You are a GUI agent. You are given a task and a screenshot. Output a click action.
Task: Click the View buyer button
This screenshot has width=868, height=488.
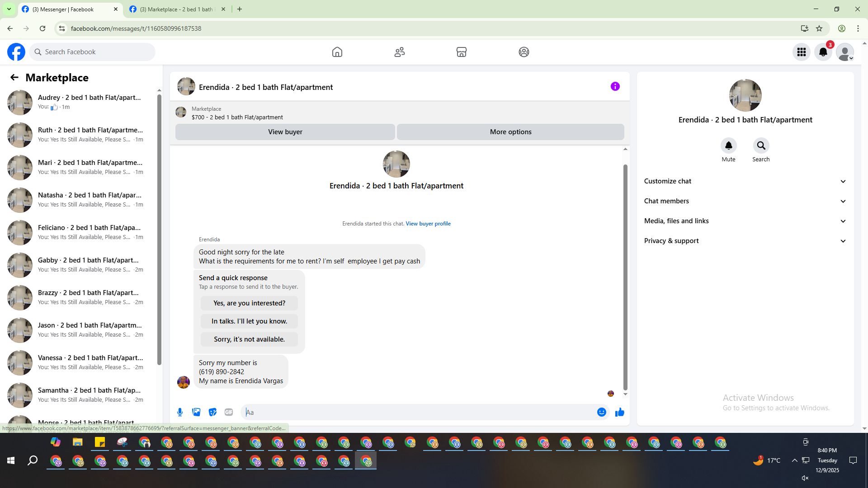(x=285, y=132)
